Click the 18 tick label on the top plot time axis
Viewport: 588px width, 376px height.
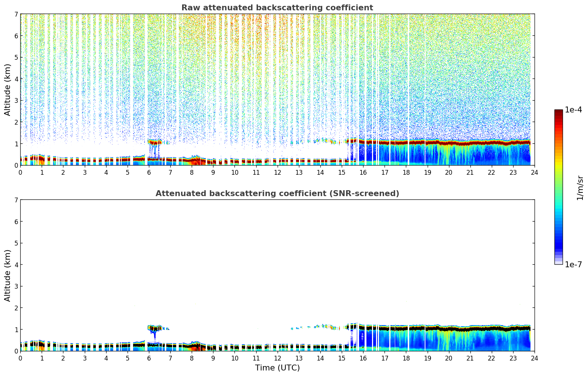406,172
